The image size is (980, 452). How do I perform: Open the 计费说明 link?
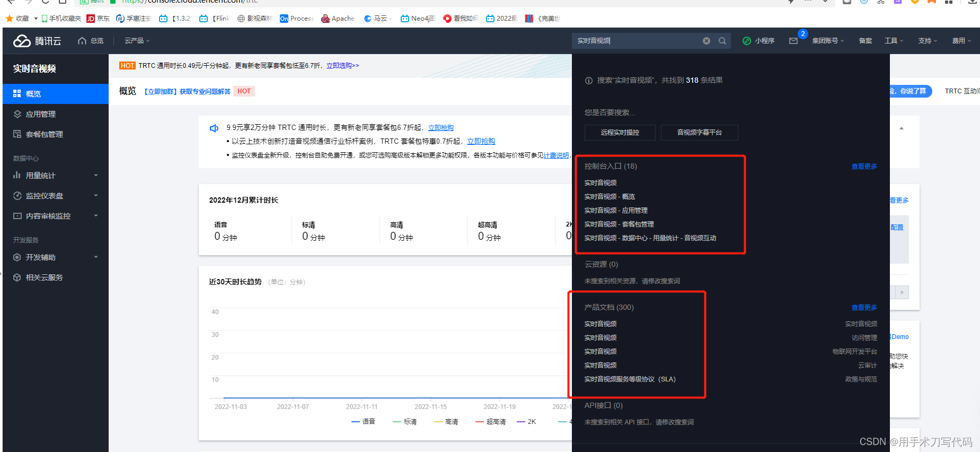(556, 155)
